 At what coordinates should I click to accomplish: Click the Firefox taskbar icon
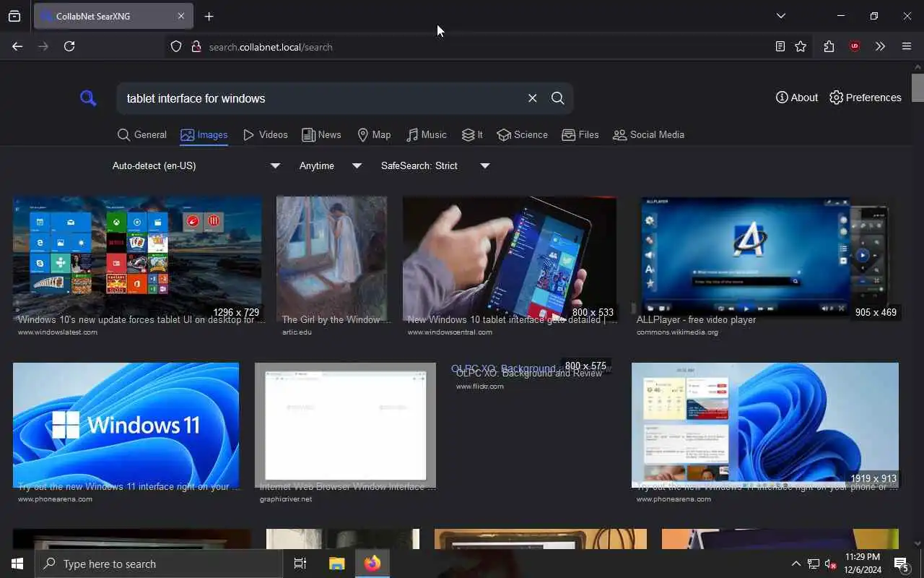coord(372,564)
